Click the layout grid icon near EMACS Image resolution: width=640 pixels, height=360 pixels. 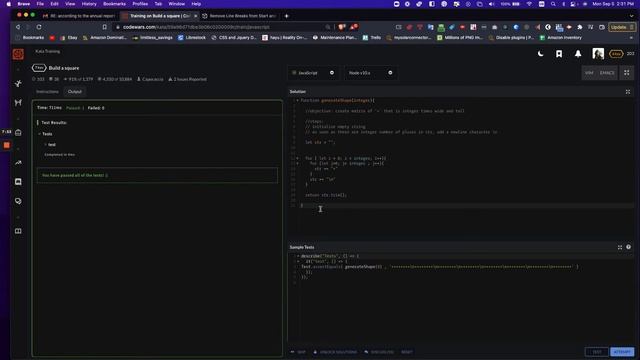(x=627, y=73)
